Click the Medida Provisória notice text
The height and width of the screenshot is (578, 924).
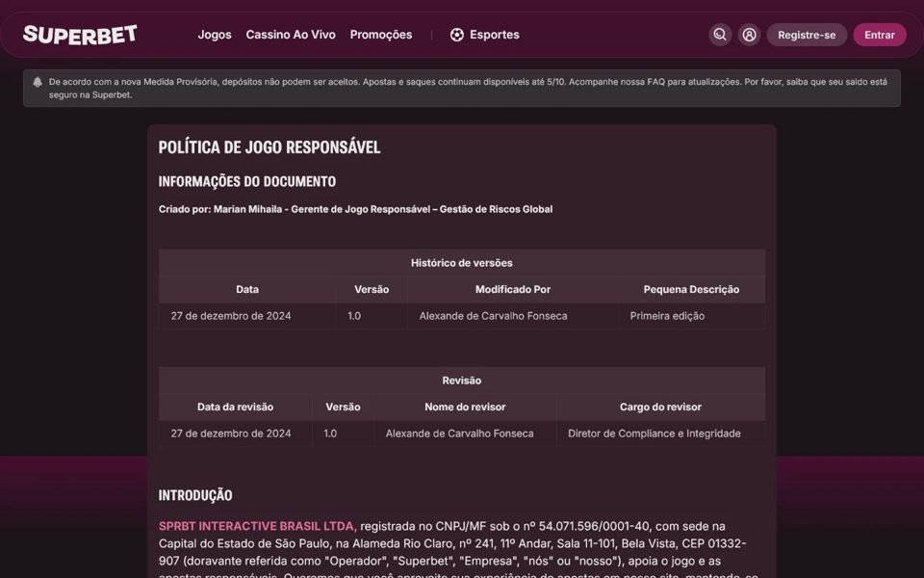tap(468, 89)
